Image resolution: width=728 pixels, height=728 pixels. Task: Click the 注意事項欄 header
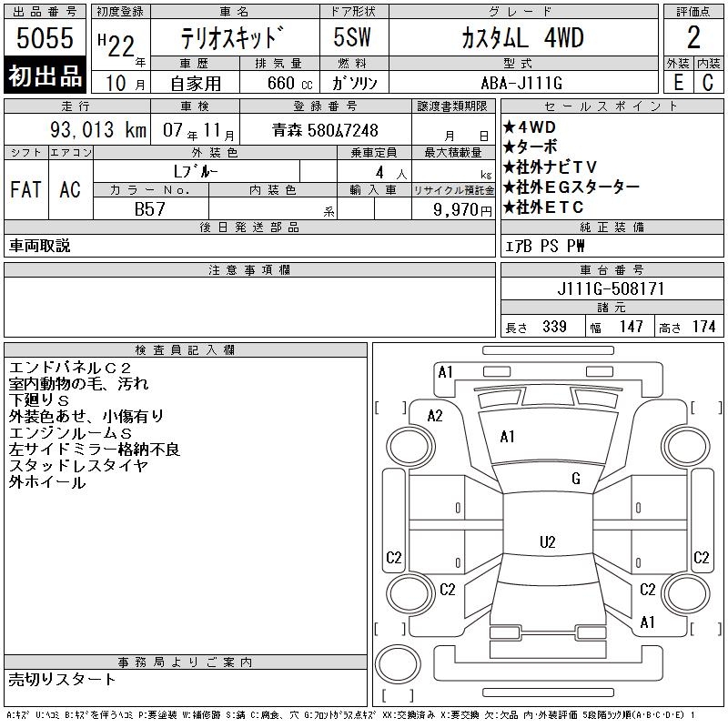click(249, 269)
